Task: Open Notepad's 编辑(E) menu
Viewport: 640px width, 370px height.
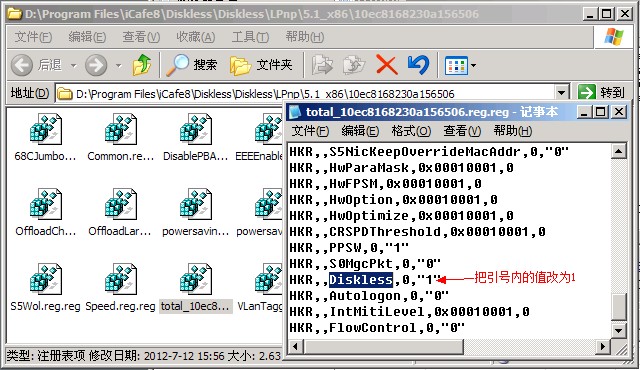Action: [x=360, y=131]
